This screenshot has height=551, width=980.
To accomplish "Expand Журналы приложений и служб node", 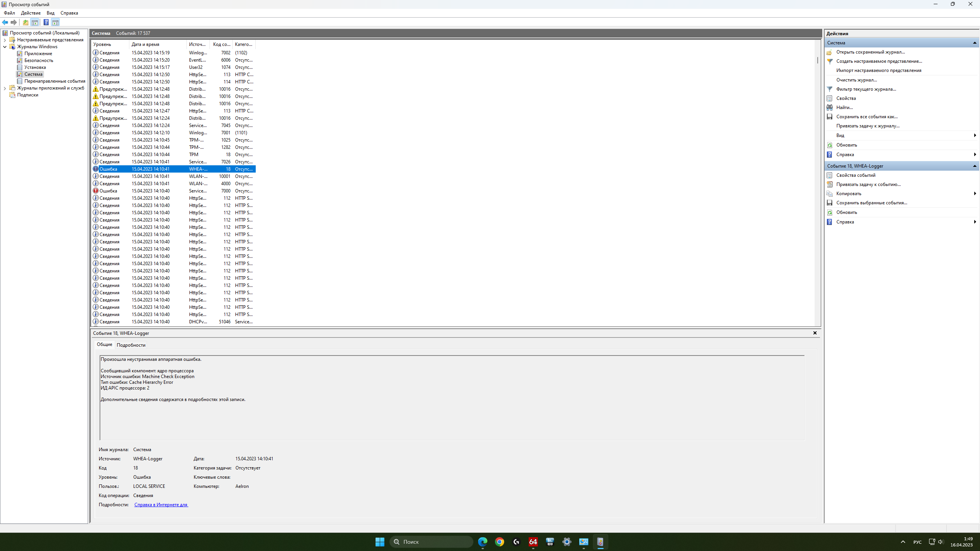I will point(5,88).
